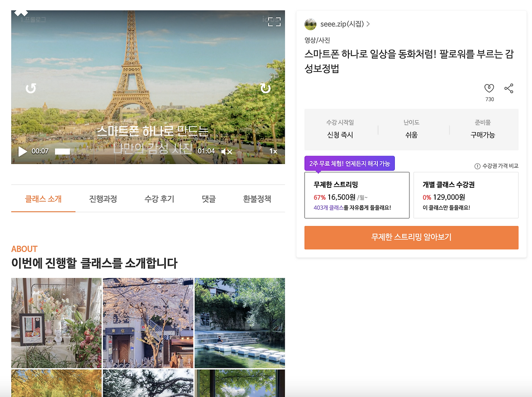Select the 개별 클래스 수강권 pricing card
The height and width of the screenshot is (397, 532).
coord(465,195)
